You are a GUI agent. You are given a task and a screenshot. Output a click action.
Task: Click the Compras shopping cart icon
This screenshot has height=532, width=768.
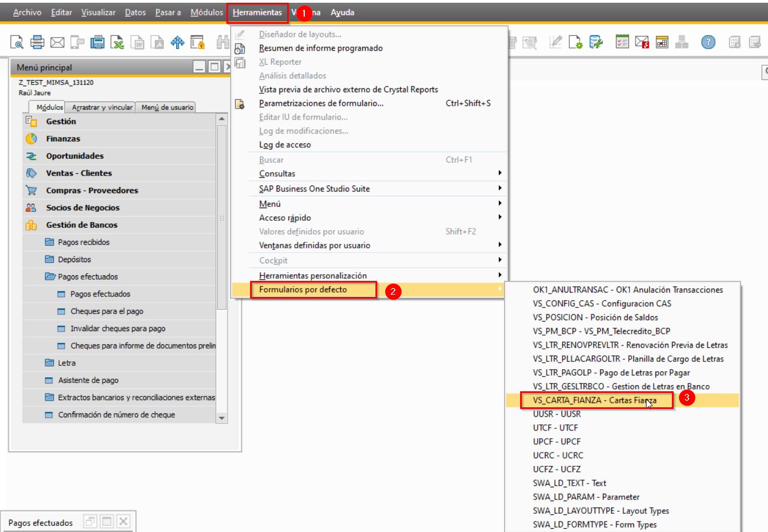31,190
